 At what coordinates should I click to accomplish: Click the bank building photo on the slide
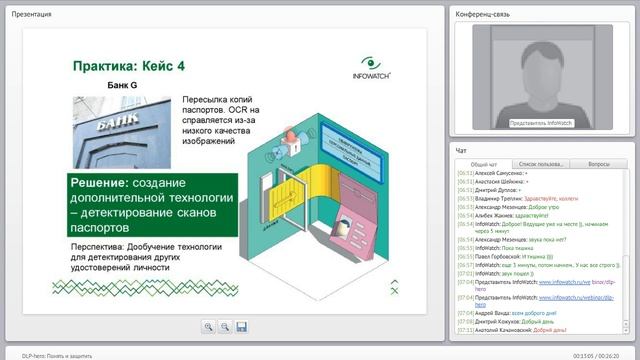[x=122, y=133]
